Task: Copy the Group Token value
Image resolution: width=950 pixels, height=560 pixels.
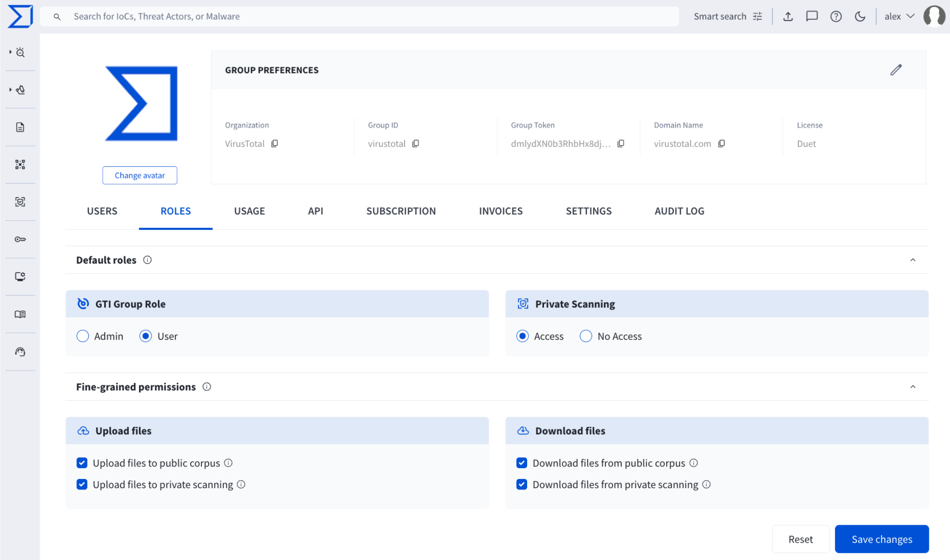Action: tap(621, 143)
